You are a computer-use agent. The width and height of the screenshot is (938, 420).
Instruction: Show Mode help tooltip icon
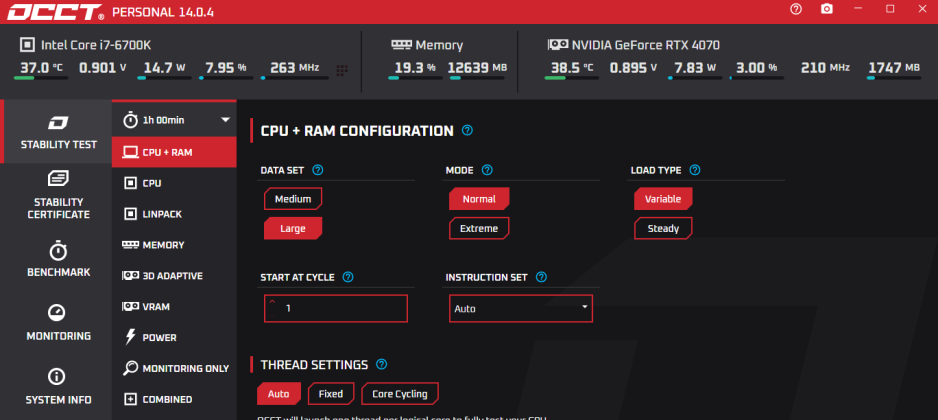coord(487,171)
